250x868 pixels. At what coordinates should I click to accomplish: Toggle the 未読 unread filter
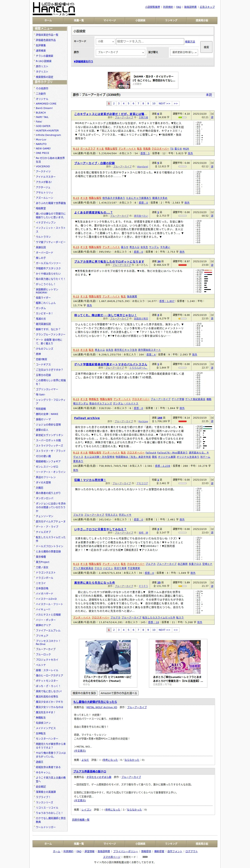[x=209, y=95]
